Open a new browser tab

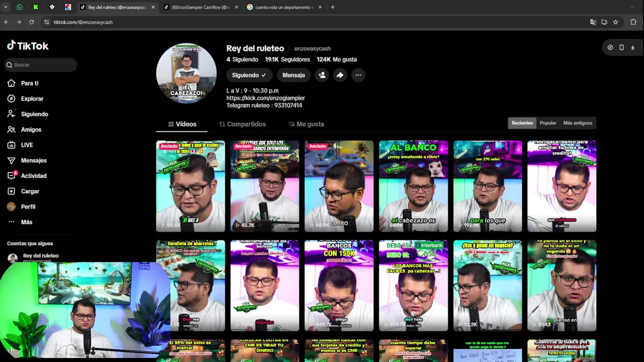pos(333,7)
